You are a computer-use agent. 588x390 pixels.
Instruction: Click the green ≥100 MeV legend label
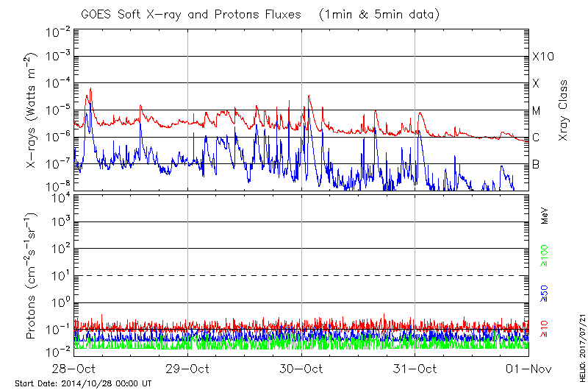point(545,255)
